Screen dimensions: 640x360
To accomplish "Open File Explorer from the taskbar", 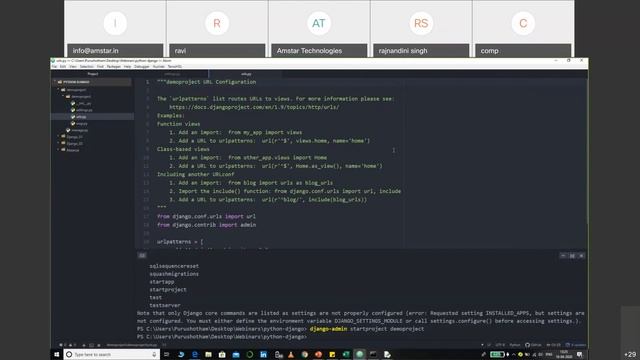I will (208, 355).
